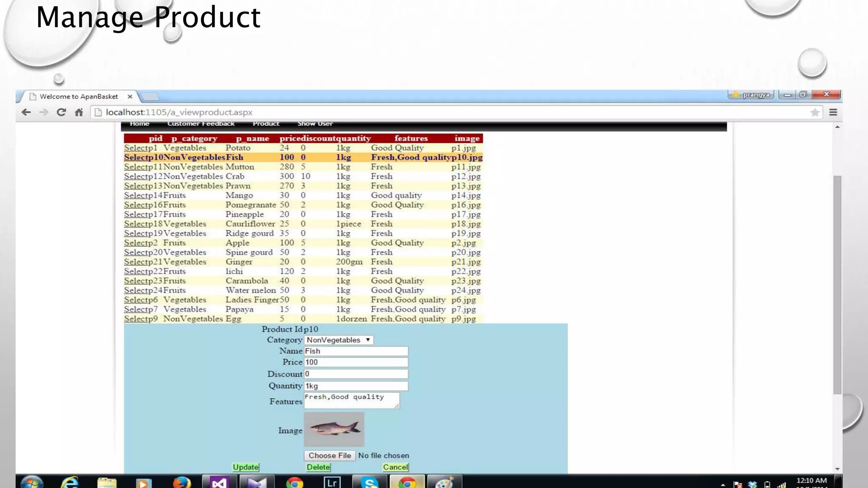This screenshot has width=868, height=488.
Task: Click the p_name column header
Action: click(253, 139)
